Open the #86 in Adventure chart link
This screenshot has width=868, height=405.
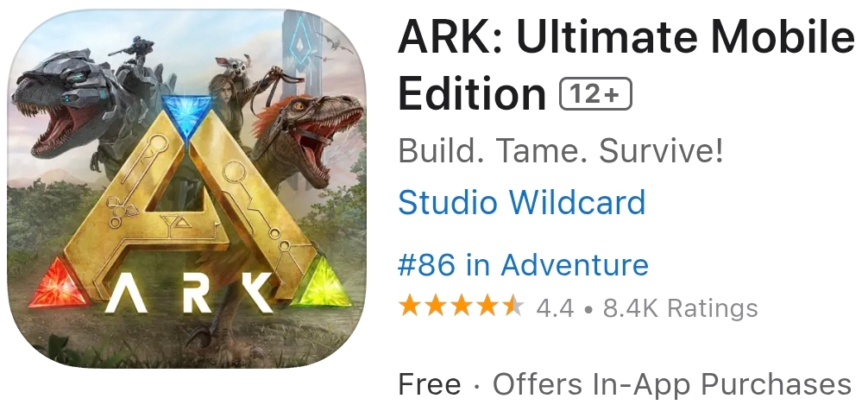523,265
